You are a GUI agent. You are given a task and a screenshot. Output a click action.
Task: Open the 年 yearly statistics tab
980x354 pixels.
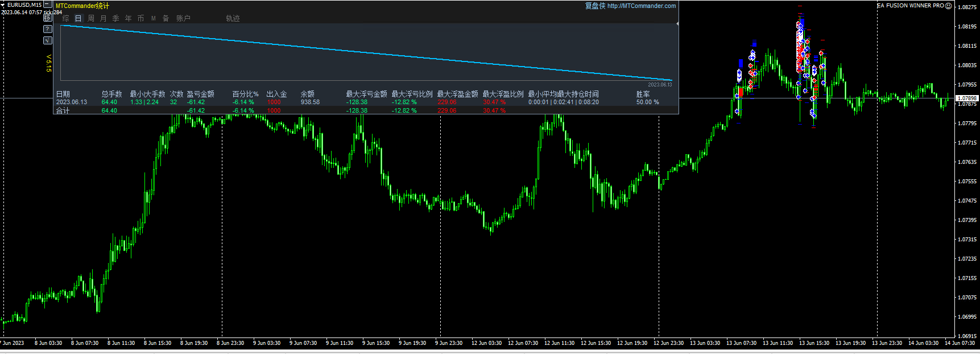tap(129, 19)
